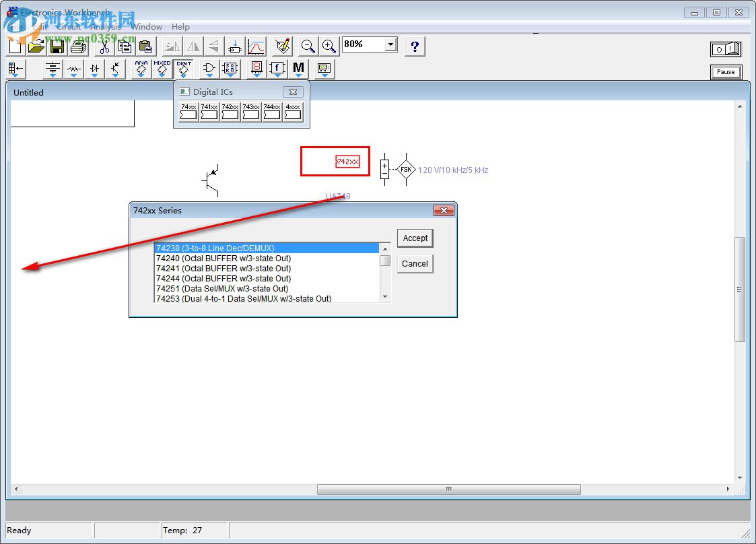Close the 742xx Series dialog
Screen dimensions: 756x544
pyautogui.click(x=444, y=210)
